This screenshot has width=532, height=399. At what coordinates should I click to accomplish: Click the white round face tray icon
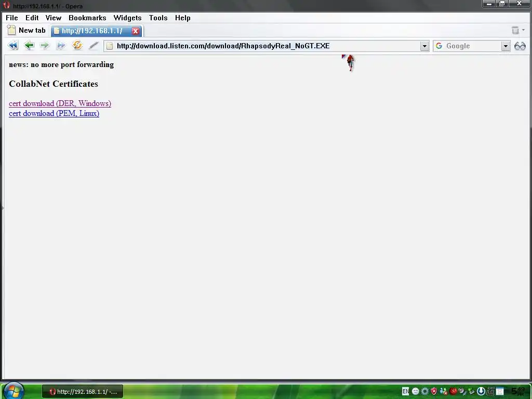click(415, 391)
